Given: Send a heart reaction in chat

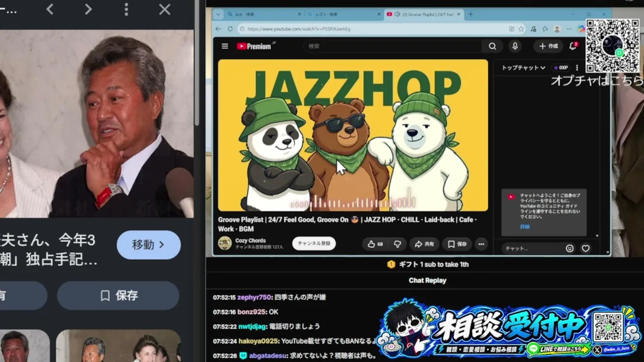Looking at the screenshot, I should point(586,248).
